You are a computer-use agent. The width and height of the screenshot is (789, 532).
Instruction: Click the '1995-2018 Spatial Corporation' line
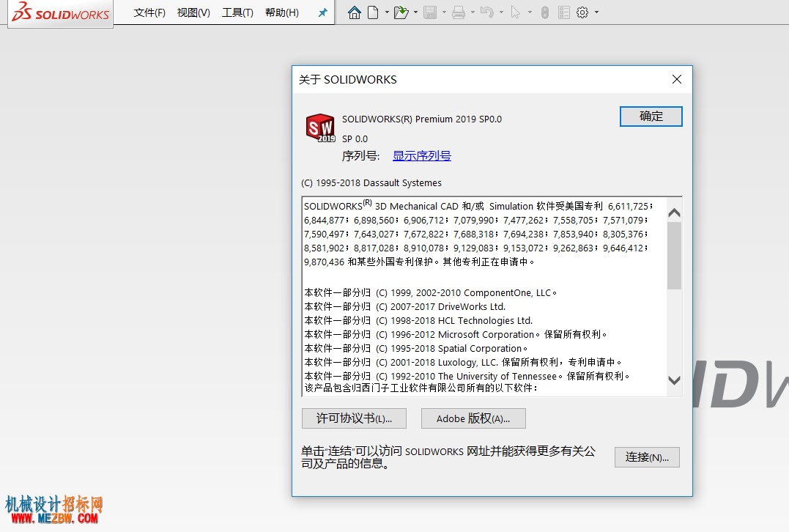coord(415,348)
